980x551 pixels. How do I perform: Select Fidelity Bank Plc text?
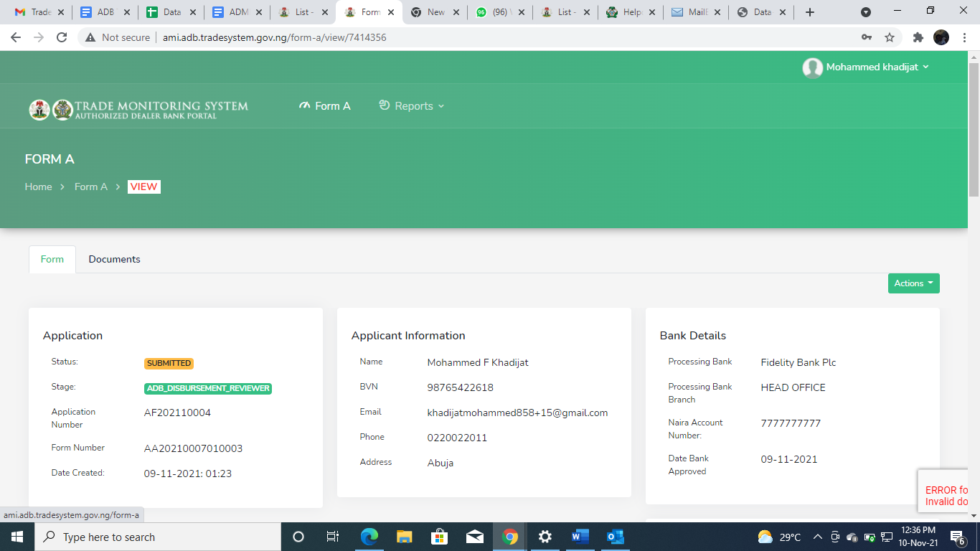(798, 362)
